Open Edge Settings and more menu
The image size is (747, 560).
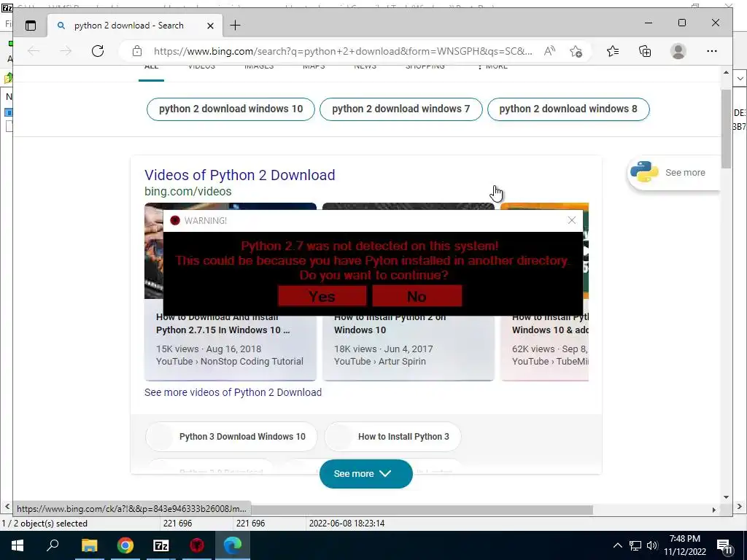pos(712,51)
